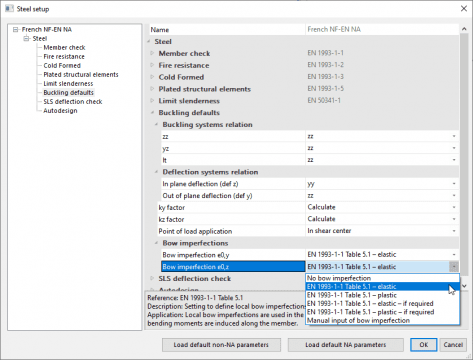This screenshot has height=360, width=473.
Task: Expand the Plated structural elements property group
Action: [152, 89]
